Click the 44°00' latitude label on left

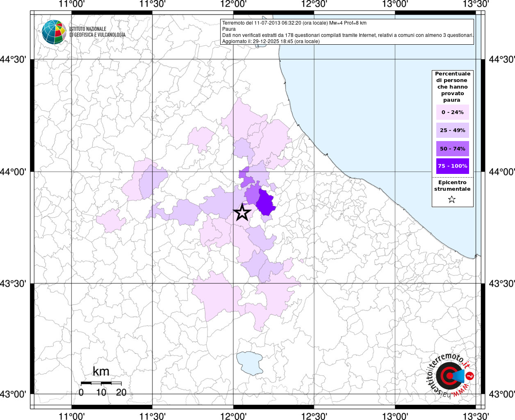coord(16,172)
